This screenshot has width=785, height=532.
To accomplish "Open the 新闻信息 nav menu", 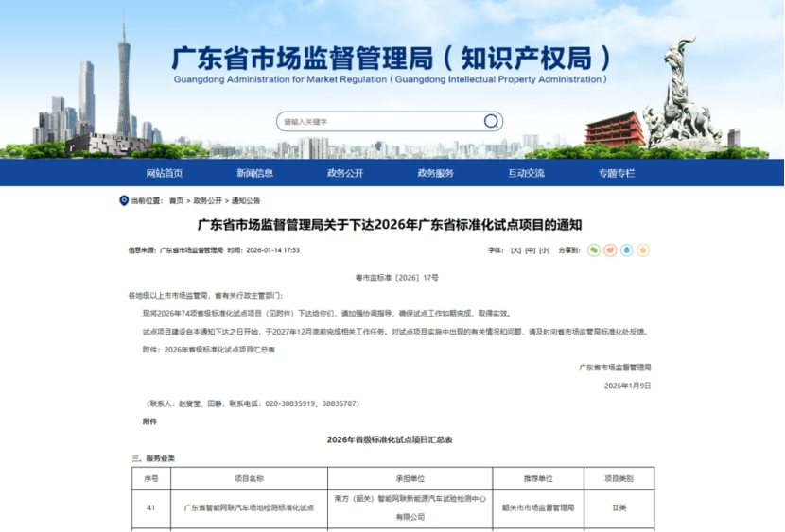I will 254,173.
